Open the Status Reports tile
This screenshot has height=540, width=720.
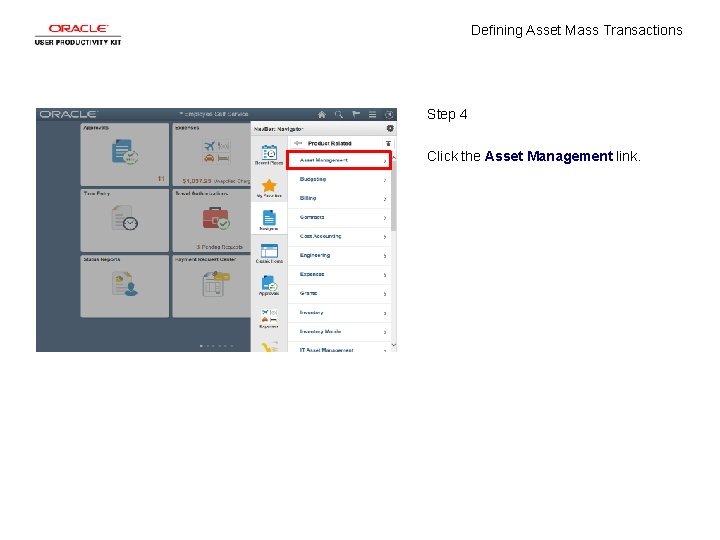(124, 286)
